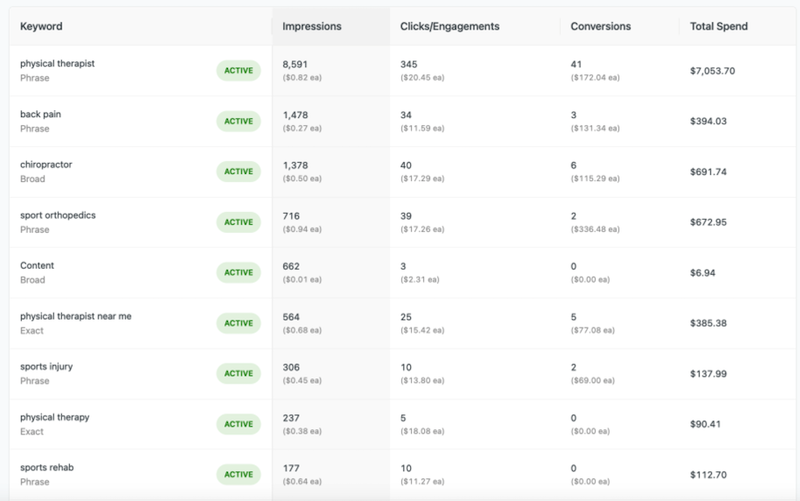Sort by Total Spend column header
The width and height of the screenshot is (800, 501).
click(x=719, y=26)
